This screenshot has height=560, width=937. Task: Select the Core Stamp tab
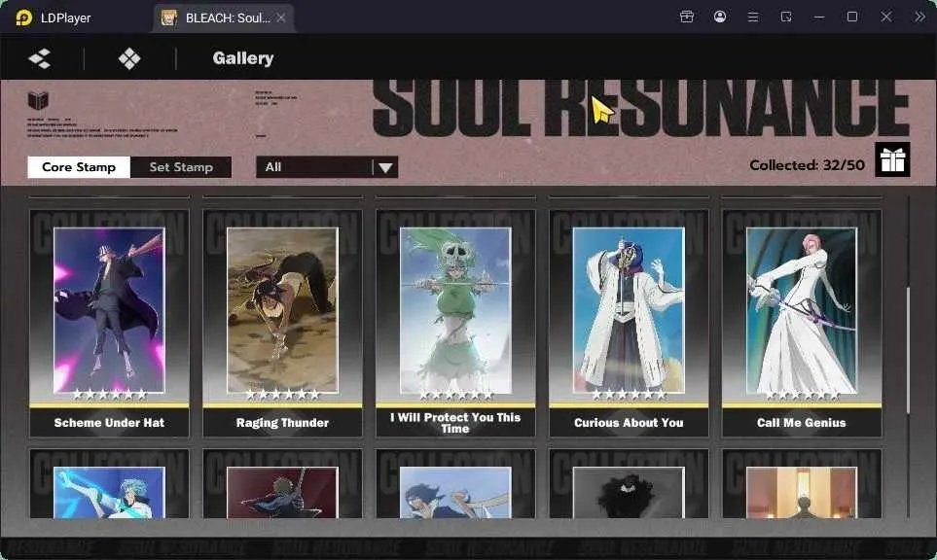point(79,167)
